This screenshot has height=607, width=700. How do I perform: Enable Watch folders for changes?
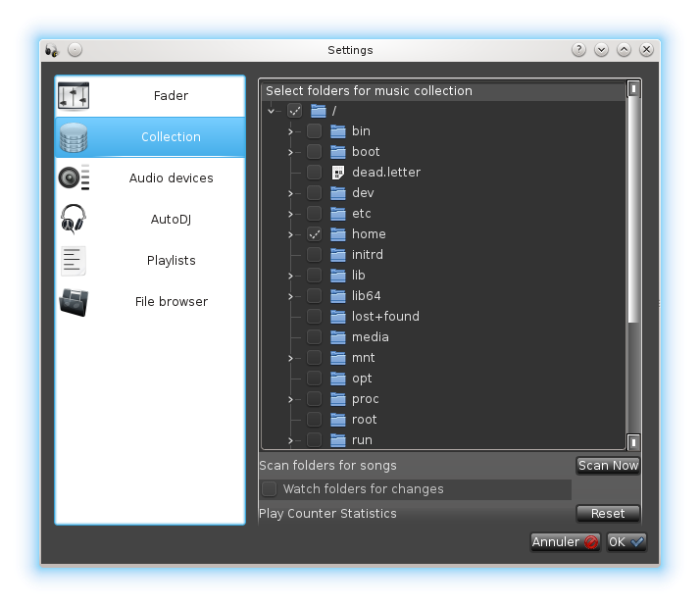(x=270, y=489)
